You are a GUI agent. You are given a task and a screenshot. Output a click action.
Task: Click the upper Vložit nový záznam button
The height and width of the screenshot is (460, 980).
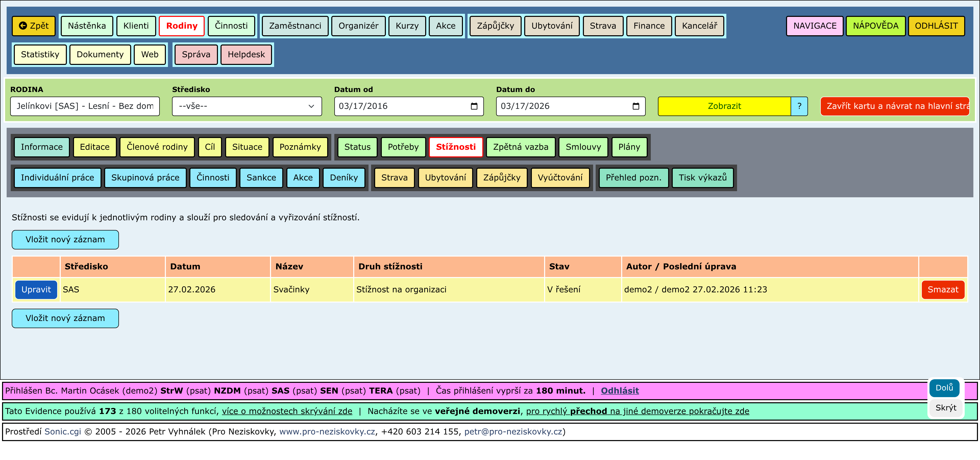coord(65,239)
